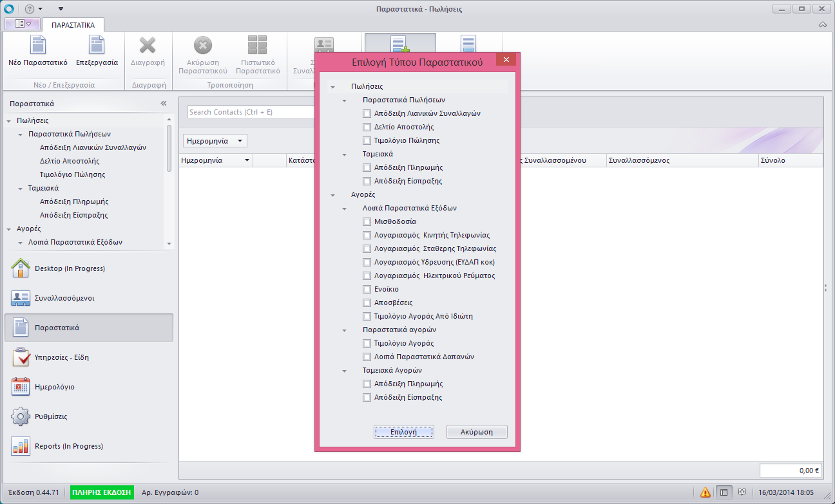Enable the Μισθοδοσία checkbox
This screenshot has height=504, width=835.
click(367, 221)
